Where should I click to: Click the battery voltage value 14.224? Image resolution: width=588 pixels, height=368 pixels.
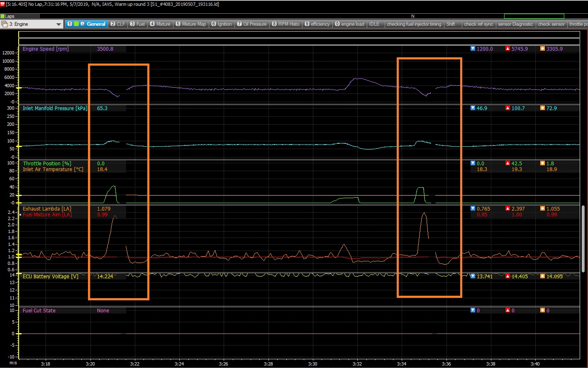click(105, 276)
